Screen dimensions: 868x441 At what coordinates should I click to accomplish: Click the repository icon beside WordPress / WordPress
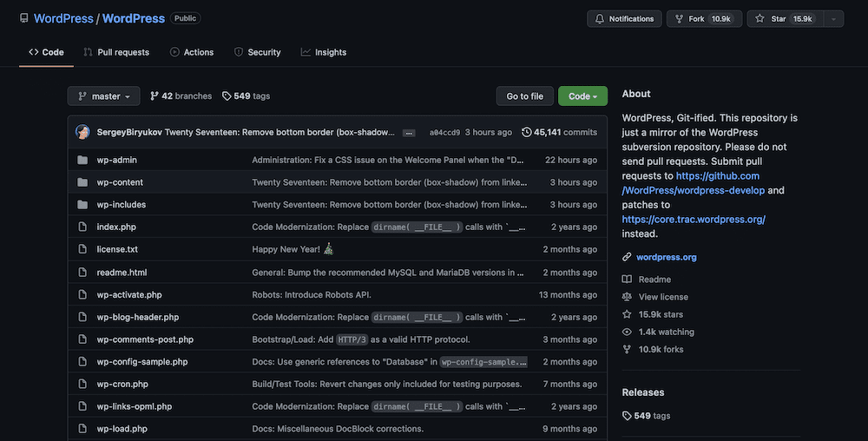click(x=23, y=18)
